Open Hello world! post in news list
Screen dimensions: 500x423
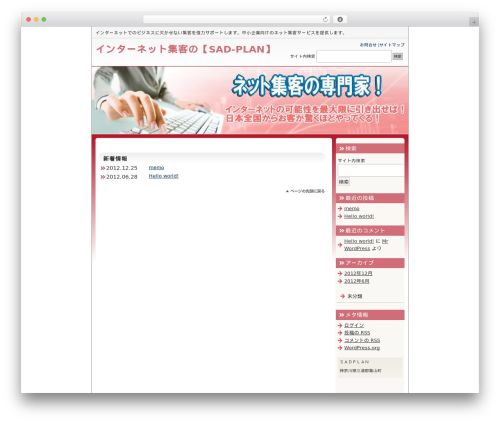[x=163, y=176]
